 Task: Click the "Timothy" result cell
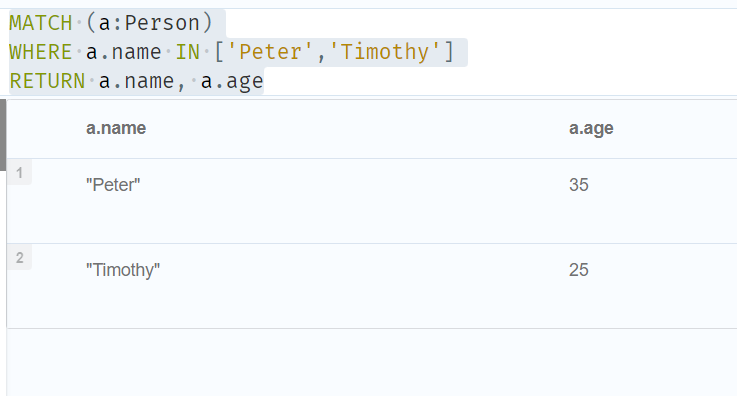[x=123, y=270]
